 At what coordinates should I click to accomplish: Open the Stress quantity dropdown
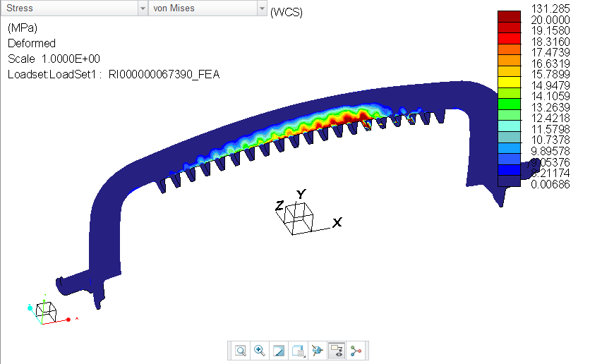[x=73, y=8]
